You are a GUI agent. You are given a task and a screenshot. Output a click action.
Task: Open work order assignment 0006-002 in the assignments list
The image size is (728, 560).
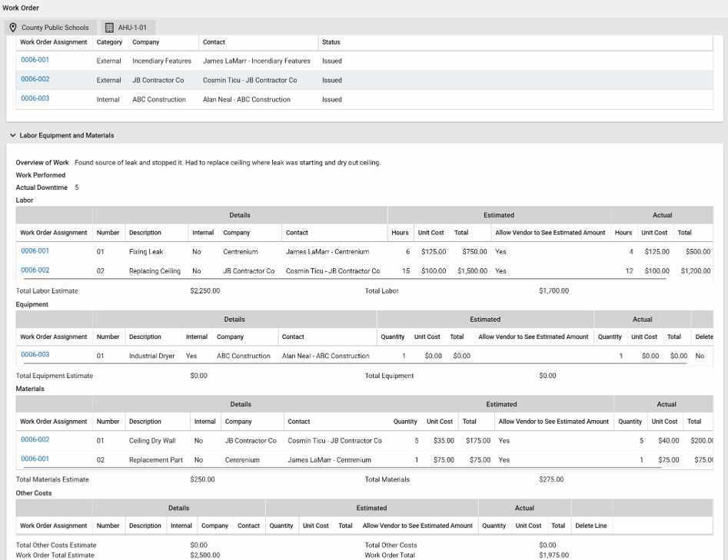[x=35, y=79]
